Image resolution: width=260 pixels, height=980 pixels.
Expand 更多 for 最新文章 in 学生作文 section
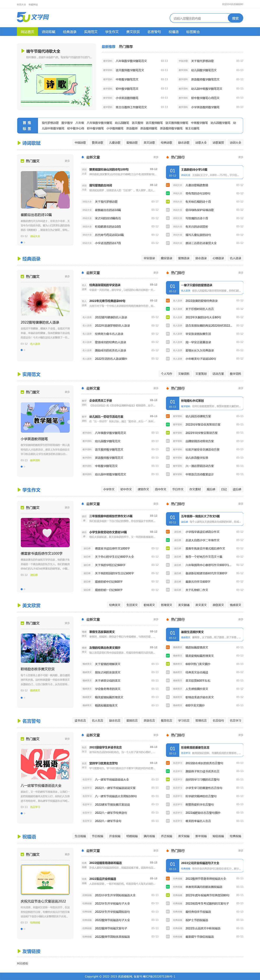(155, 504)
